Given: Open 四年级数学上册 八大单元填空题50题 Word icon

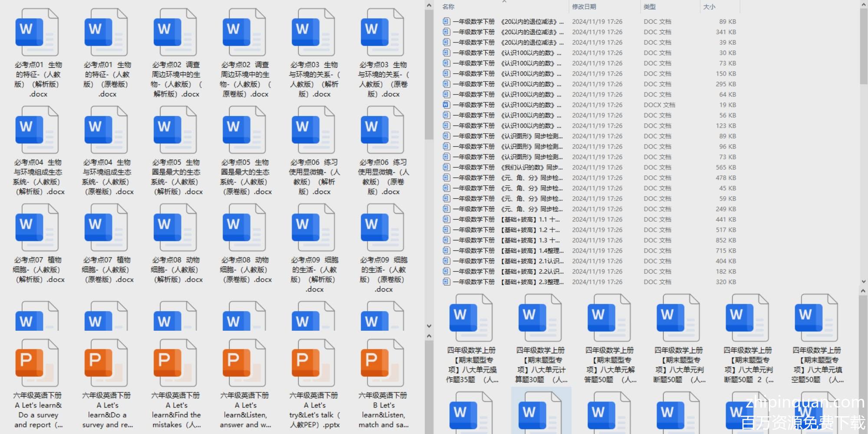Looking at the screenshot, I should 816,318.
